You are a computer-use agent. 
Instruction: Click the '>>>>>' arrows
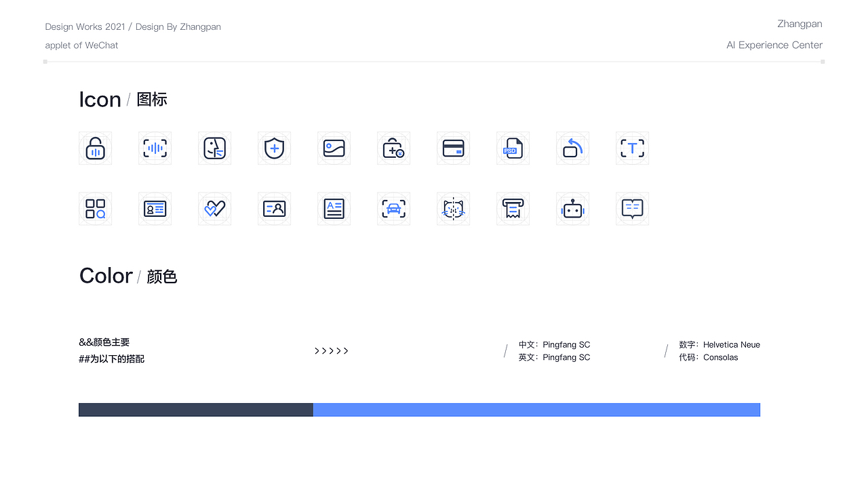(x=332, y=351)
